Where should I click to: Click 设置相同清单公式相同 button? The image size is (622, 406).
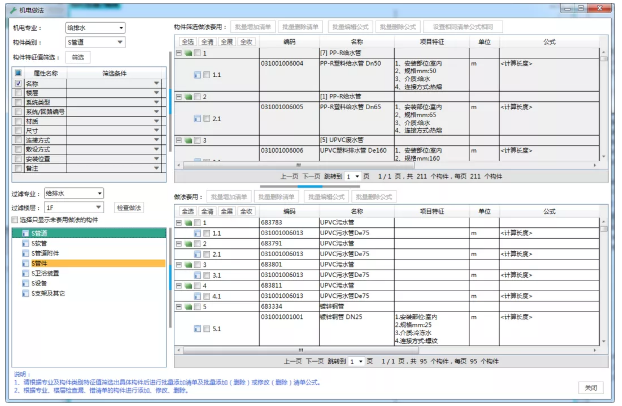pos(463,27)
